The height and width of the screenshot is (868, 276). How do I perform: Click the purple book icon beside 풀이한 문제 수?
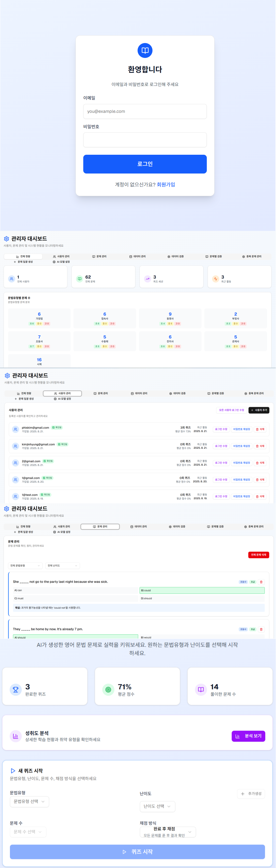(201, 690)
